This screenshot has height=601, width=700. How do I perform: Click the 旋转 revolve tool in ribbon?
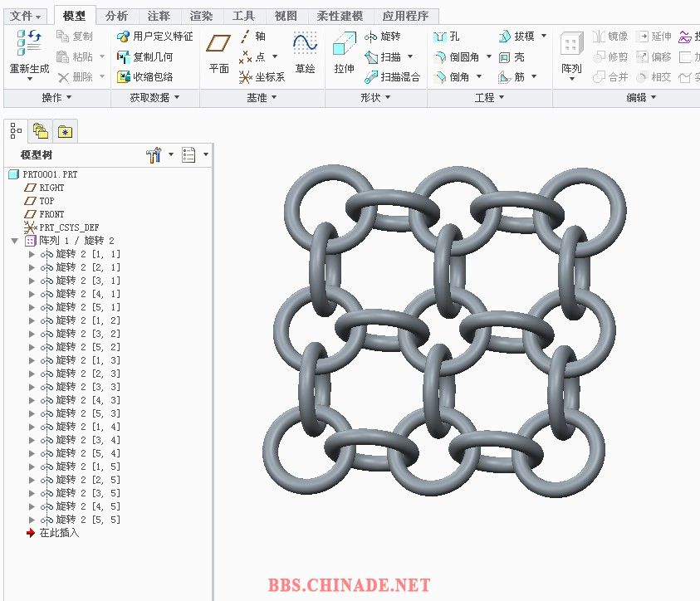pyautogui.click(x=382, y=37)
